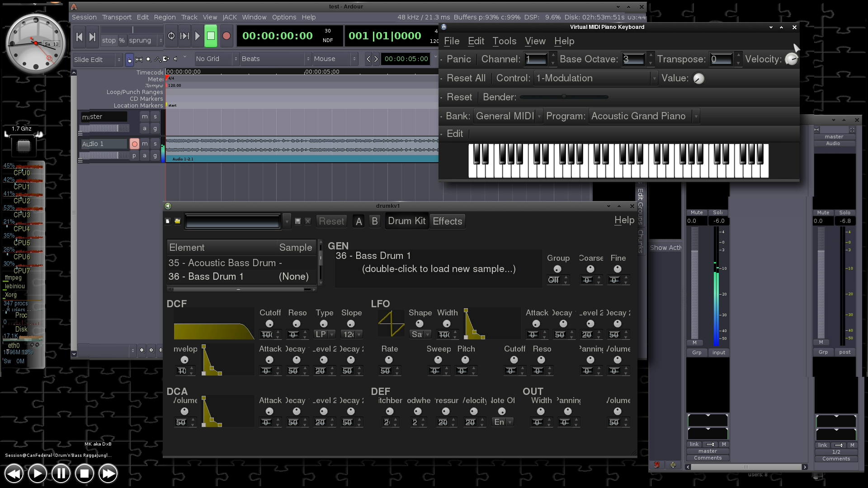Click Ardour go-to-end transport button
The image size is (868, 488).
click(x=92, y=37)
